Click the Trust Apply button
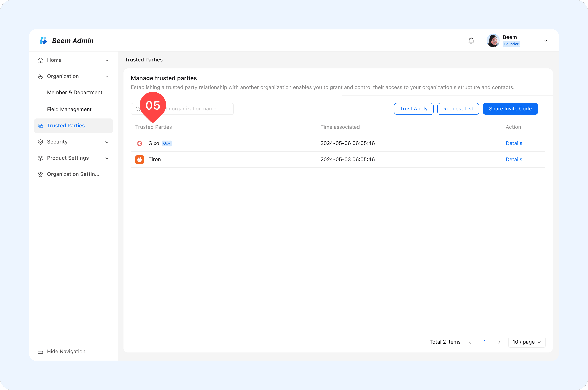The image size is (588, 390). [x=414, y=109]
